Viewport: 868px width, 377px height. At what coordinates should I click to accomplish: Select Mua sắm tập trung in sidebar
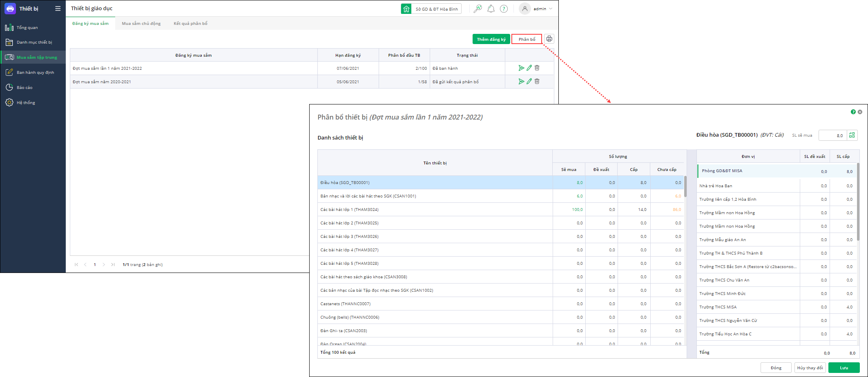(33, 57)
